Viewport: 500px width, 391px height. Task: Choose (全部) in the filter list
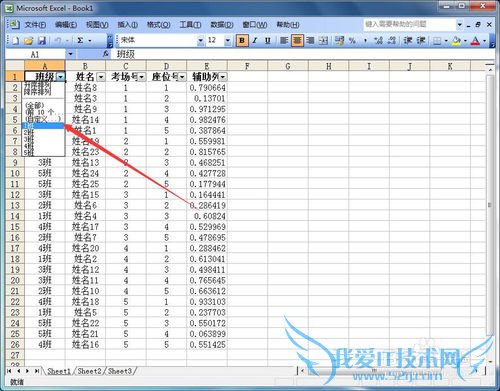pos(43,105)
